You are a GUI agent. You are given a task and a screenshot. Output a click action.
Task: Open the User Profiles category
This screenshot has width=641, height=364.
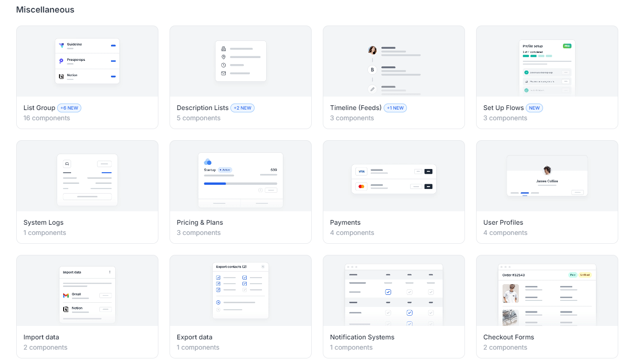coord(503,222)
